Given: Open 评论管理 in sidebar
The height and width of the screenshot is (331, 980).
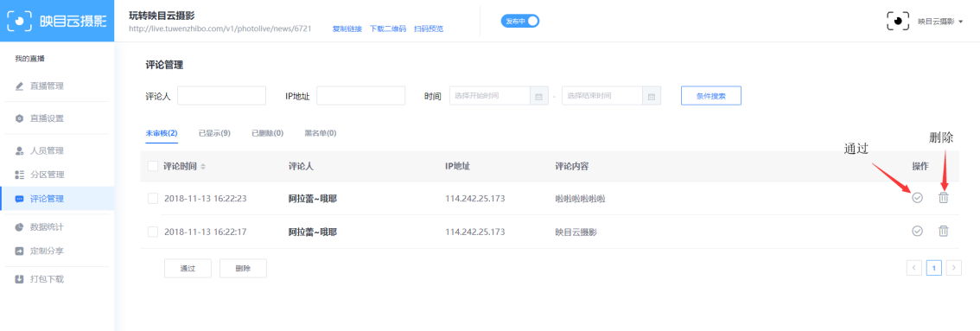Looking at the screenshot, I should [57, 199].
